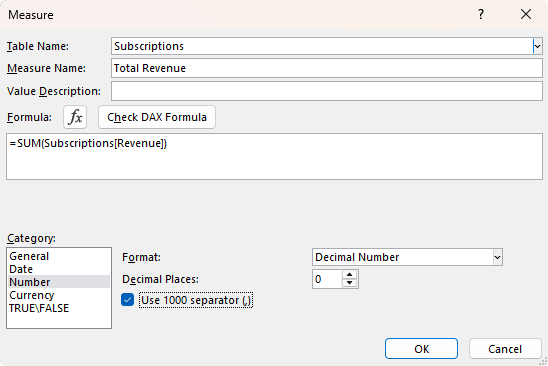The image size is (548, 366).
Task: Close the Measure dialog
Action: click(526, 14)
